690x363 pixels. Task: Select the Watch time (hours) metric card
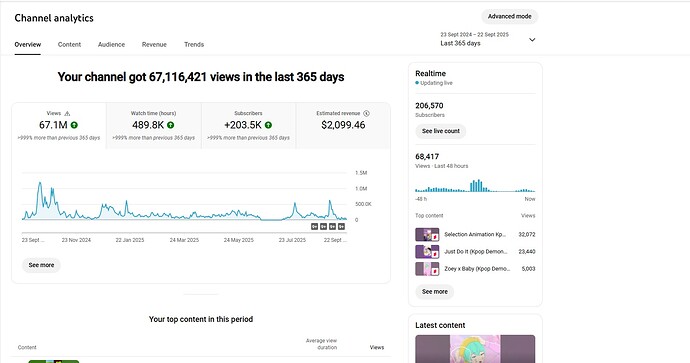[154, 126]
